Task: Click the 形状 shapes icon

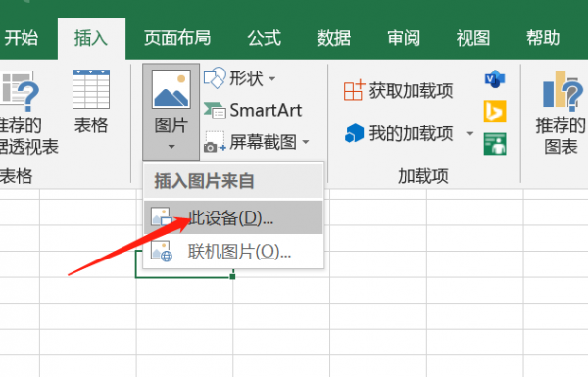Action: coord(215,78)
